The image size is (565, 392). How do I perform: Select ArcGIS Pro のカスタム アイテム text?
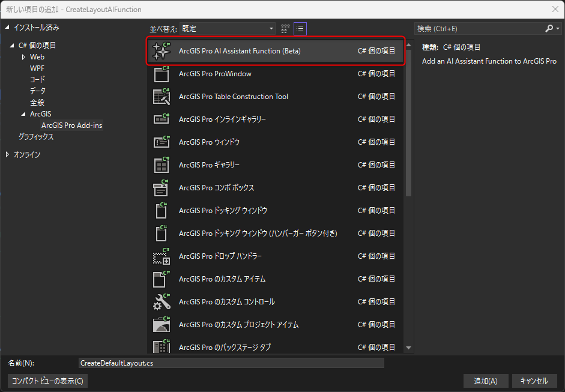pyautogui.click(x=222, y=279)
